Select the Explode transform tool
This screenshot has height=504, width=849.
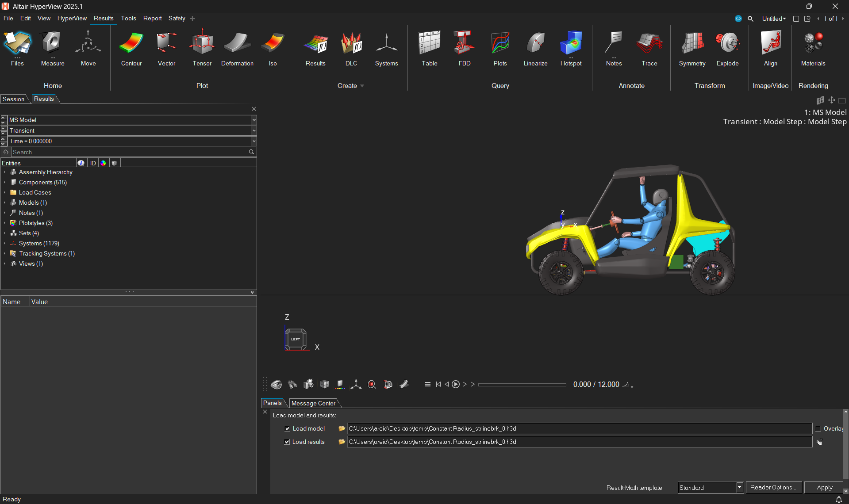click(x=727, y=49)
